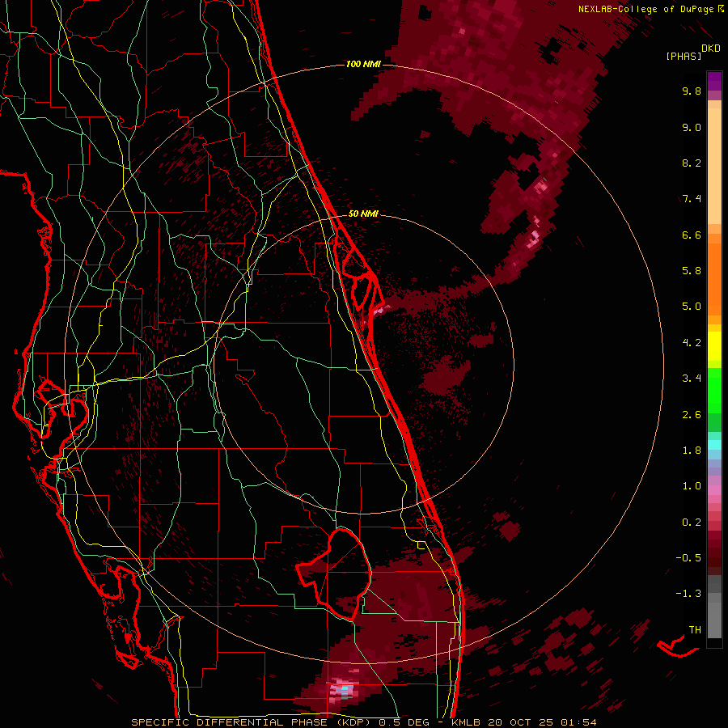Click the DKD label above the color scale
The height and width of the screenshot is (728, 728).
pos(711,49)
